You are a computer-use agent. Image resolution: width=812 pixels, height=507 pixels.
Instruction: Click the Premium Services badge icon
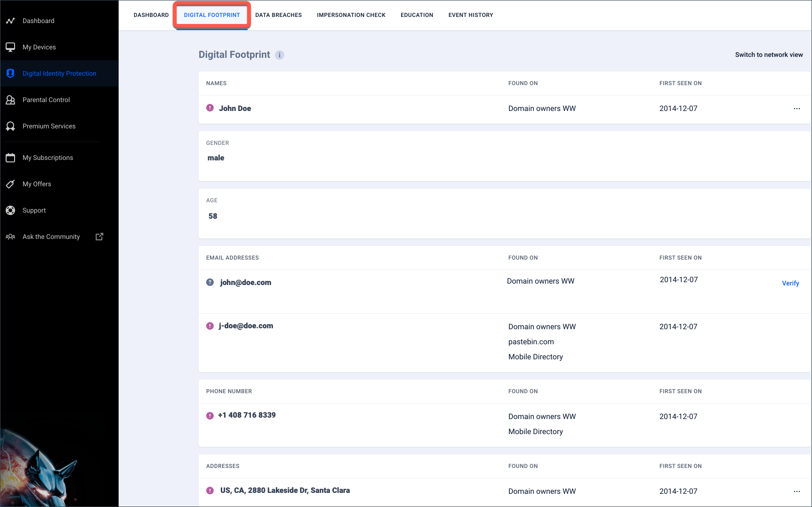10,126
